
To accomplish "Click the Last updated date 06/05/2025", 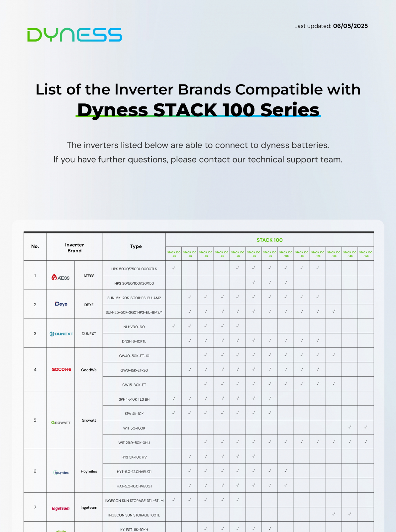I will click(350, 26).
